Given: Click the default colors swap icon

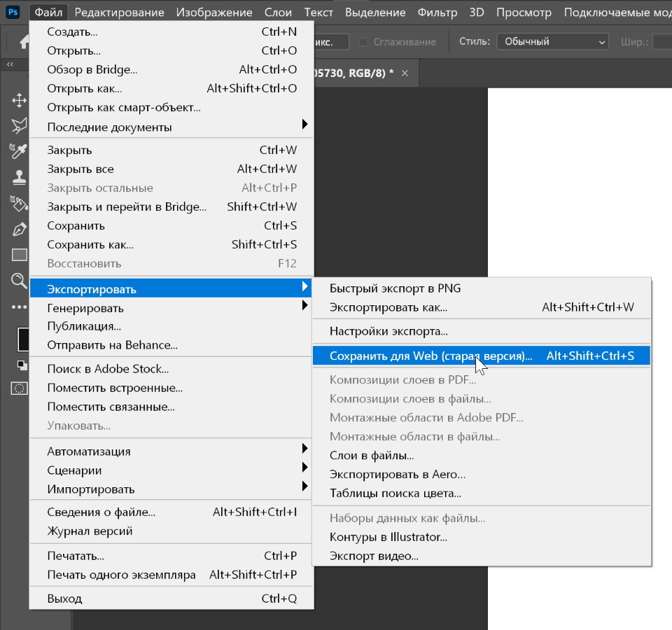Looking at the screenshot, I should [x=22, y=365].
